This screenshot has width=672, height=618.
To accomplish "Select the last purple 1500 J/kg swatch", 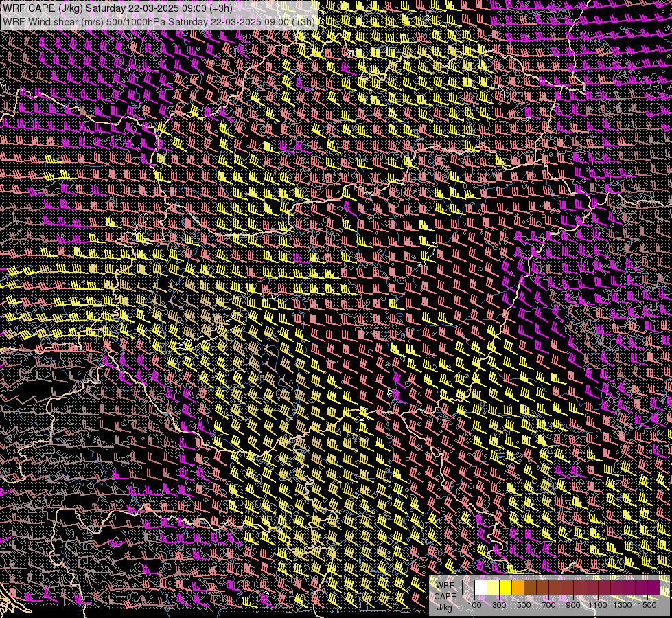I will click(654, 588).
